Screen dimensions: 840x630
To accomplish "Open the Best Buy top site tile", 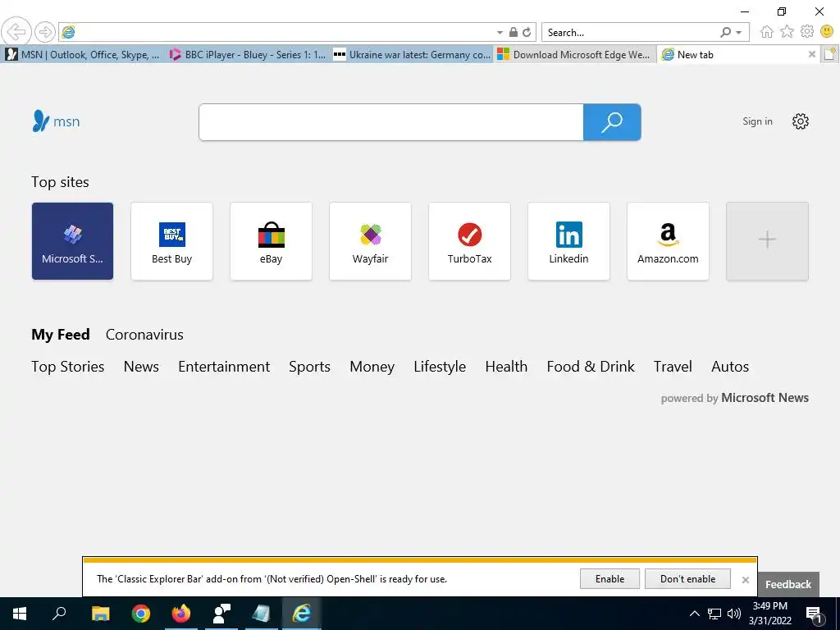I will [x=171, y=241].
